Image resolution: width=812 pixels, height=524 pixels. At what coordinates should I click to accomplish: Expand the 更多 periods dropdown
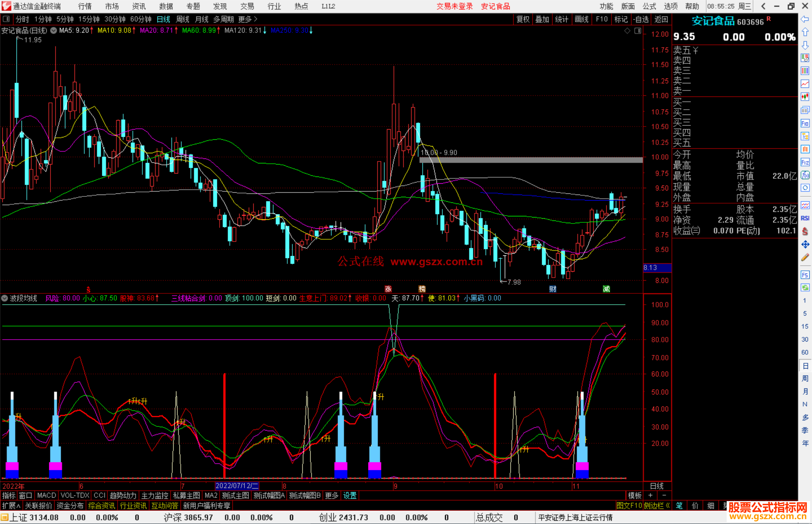pyautogui.click(x=248, y=19)
